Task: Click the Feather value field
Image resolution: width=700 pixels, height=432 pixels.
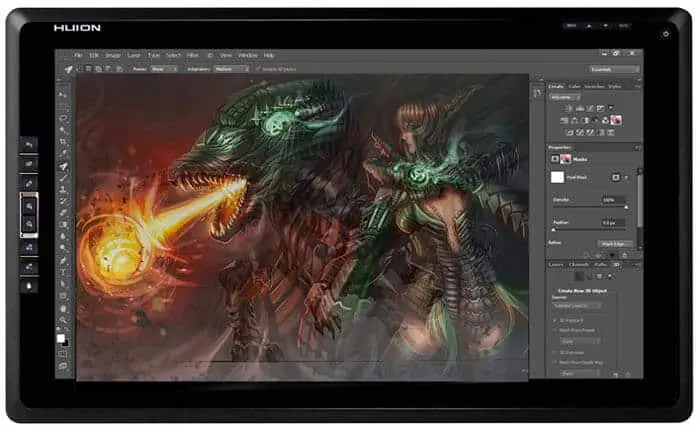Action: [x=613, y=222]
